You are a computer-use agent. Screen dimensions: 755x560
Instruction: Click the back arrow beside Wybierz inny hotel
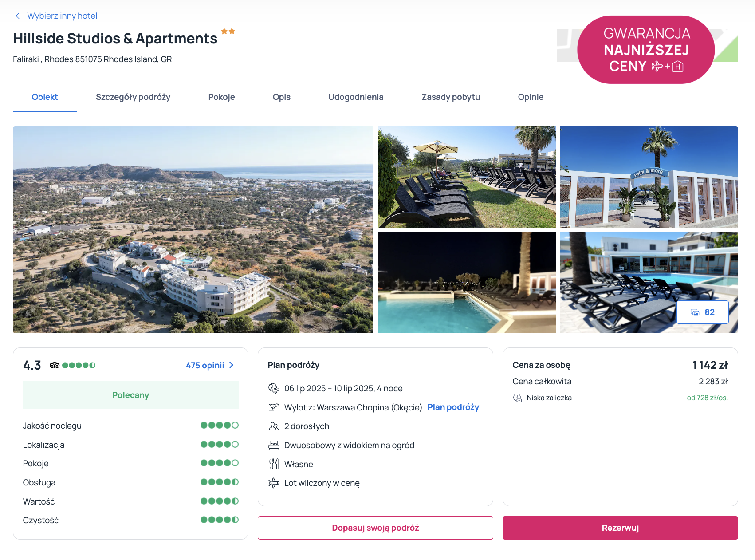(x=18, y=16)
